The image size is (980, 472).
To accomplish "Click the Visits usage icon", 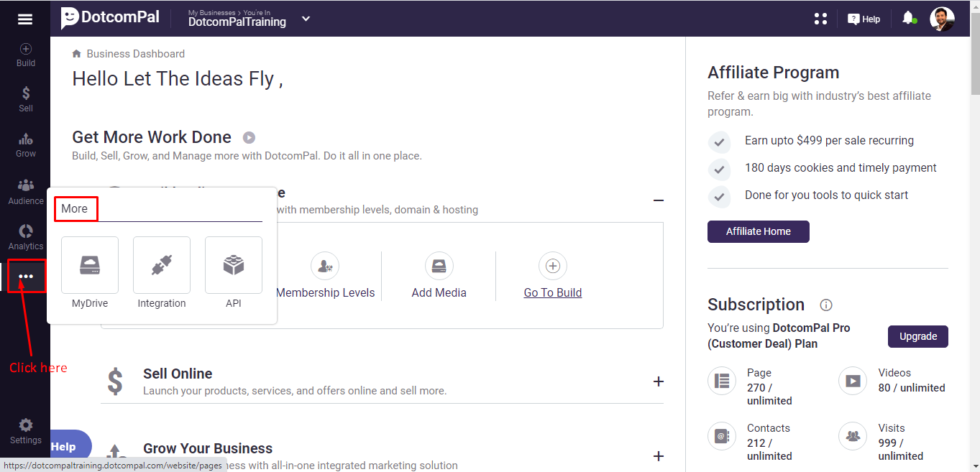I will click(853, 436).
